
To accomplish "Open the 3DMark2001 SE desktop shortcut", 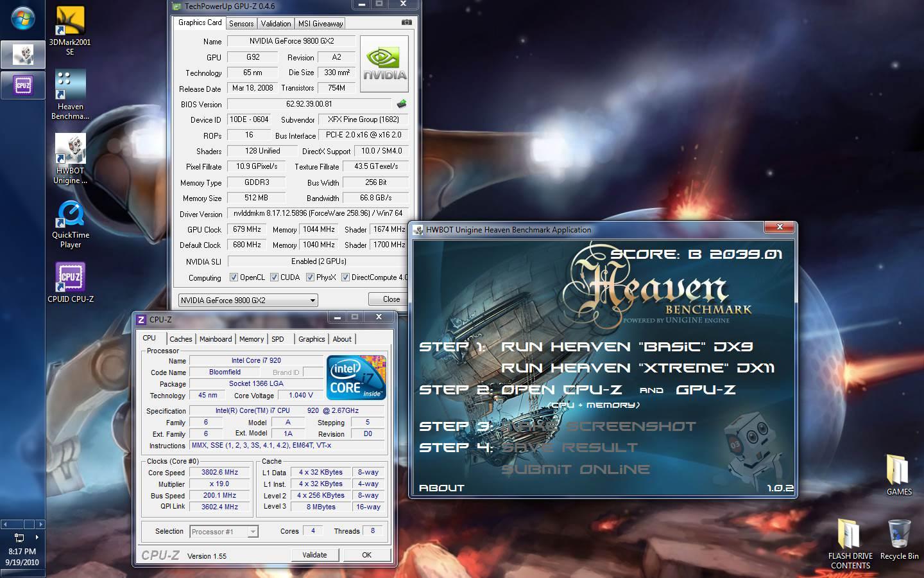I will [x=70, y=31].
